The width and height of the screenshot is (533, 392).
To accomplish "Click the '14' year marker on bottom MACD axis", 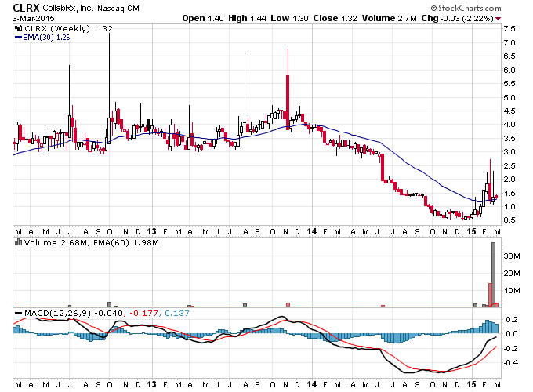I will pyautogui.click(x=311, y=384).
